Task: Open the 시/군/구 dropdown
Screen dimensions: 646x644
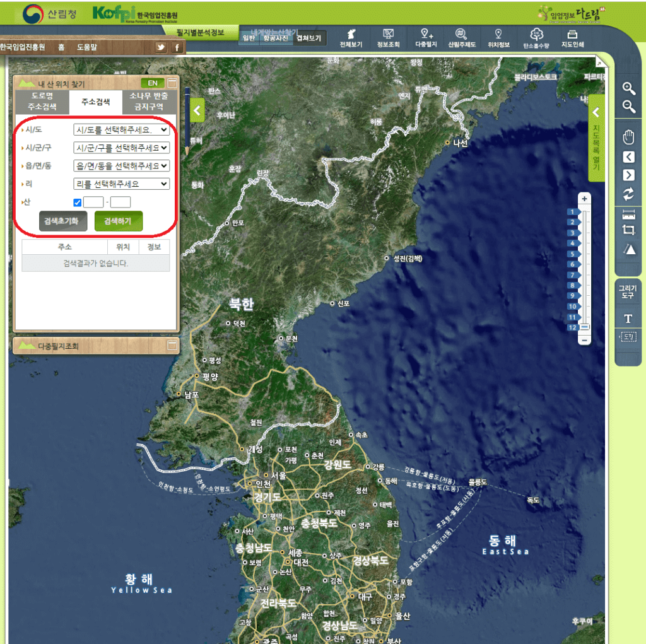Action: (x=121, y=148)
